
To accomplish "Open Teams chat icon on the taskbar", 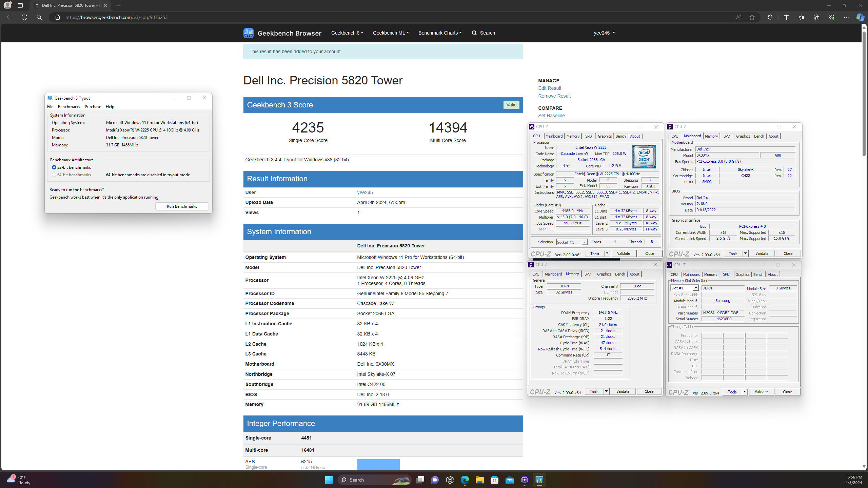I will click(435, 480).
